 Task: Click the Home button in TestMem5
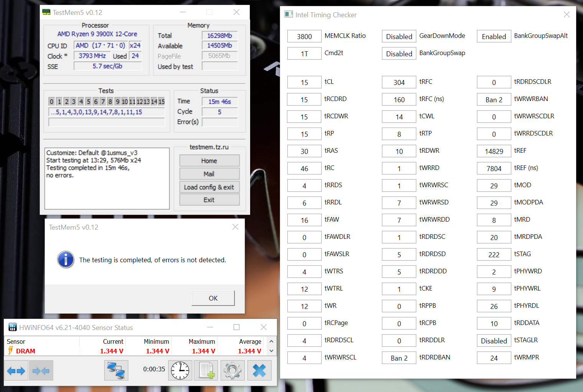click(x=209, y=161)
